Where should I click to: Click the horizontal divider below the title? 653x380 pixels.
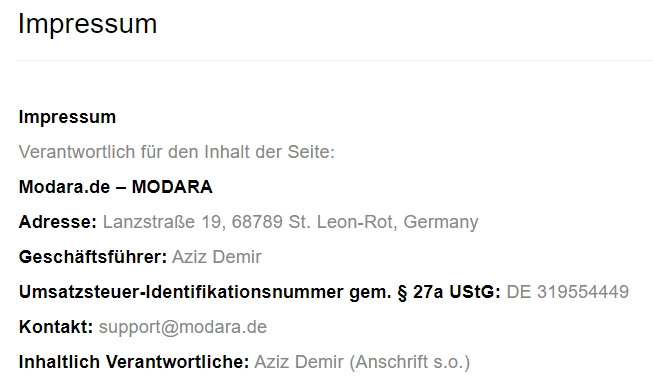coord(335,60)
